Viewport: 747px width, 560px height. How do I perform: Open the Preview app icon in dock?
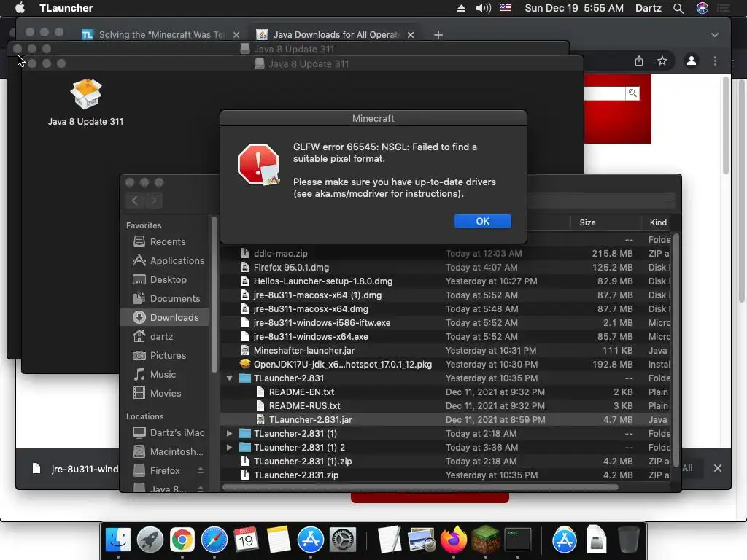pyautogui.click(x=421, y=540)
